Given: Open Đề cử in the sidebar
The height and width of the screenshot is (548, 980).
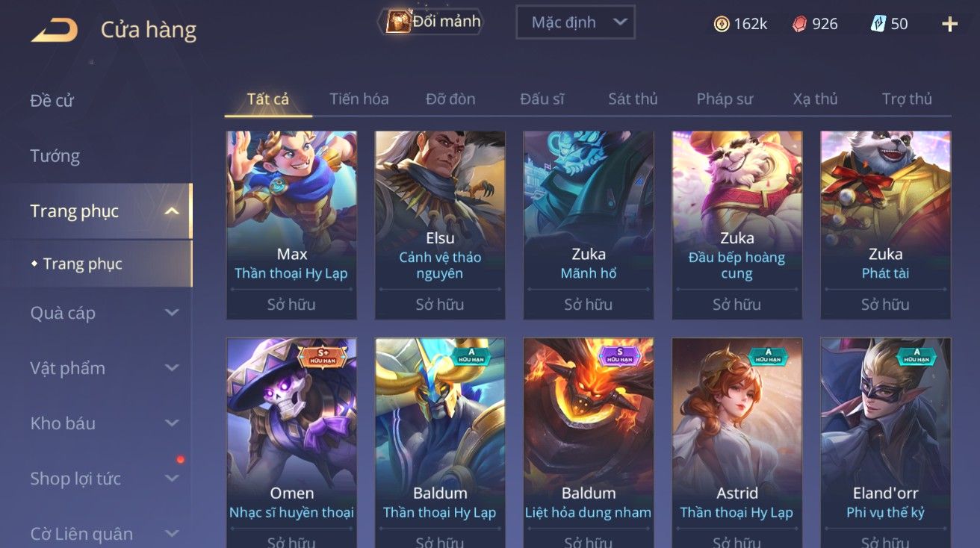Looking at the screenshot, I should click(x=52, y=101).
